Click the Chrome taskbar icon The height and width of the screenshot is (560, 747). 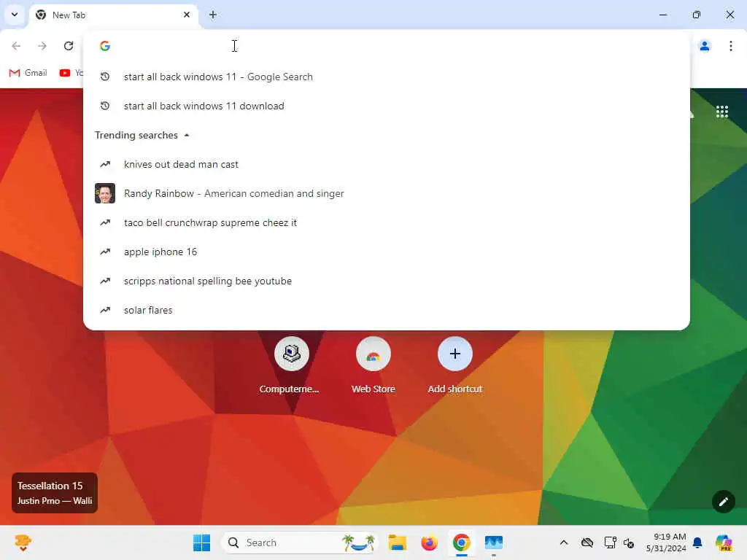461,542
